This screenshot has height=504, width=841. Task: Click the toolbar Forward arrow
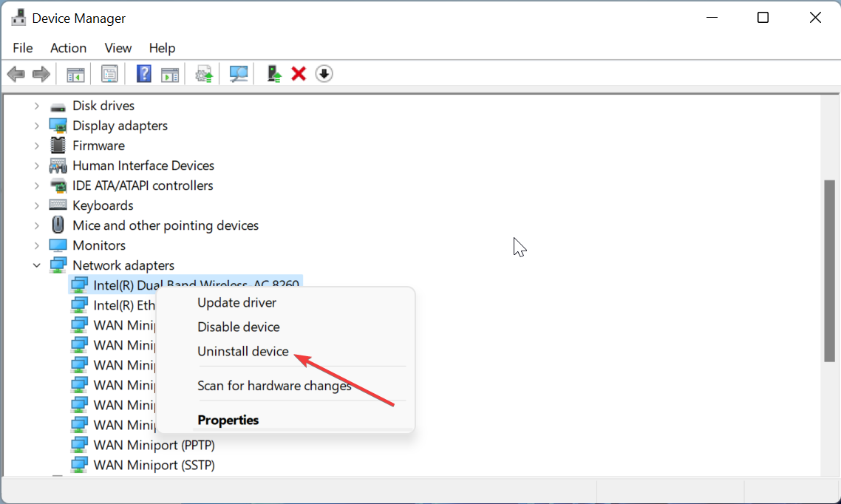pyautogui.click(x=41, y=74)
